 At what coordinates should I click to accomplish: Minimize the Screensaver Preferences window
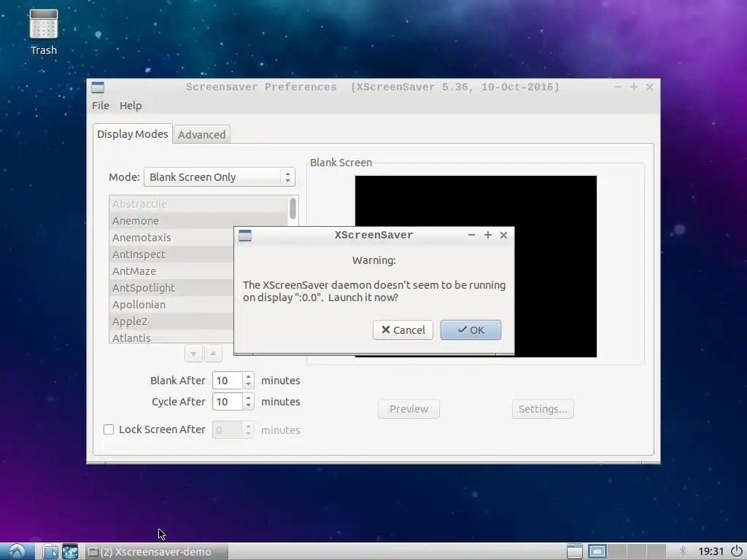[617, 87]
